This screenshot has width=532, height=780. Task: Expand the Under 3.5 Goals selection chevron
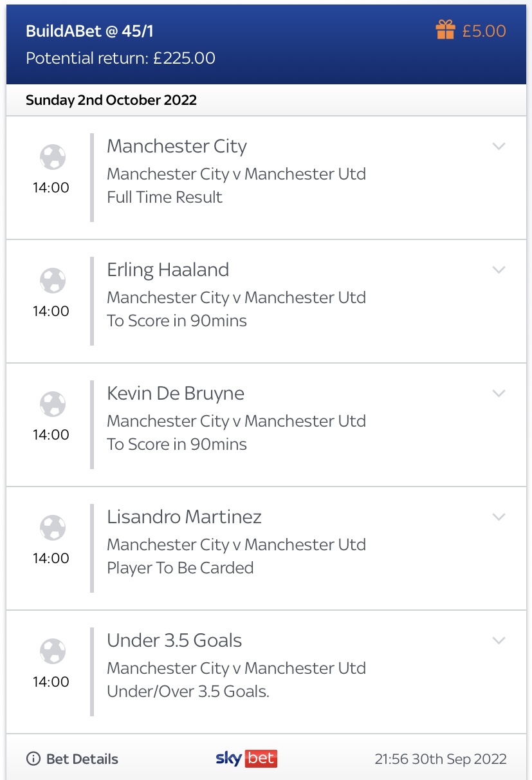pos(499,640)
